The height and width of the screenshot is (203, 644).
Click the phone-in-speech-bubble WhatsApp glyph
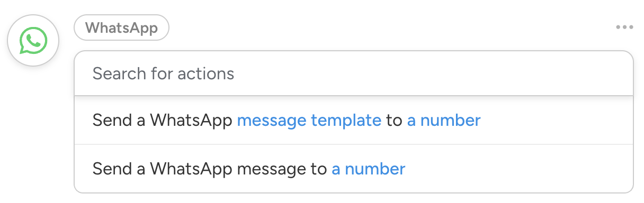tap(33, 40)
